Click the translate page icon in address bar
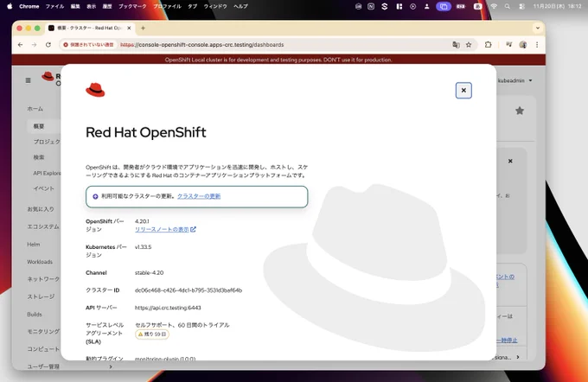This screenshot has width=588, height=382. point(456,45)
